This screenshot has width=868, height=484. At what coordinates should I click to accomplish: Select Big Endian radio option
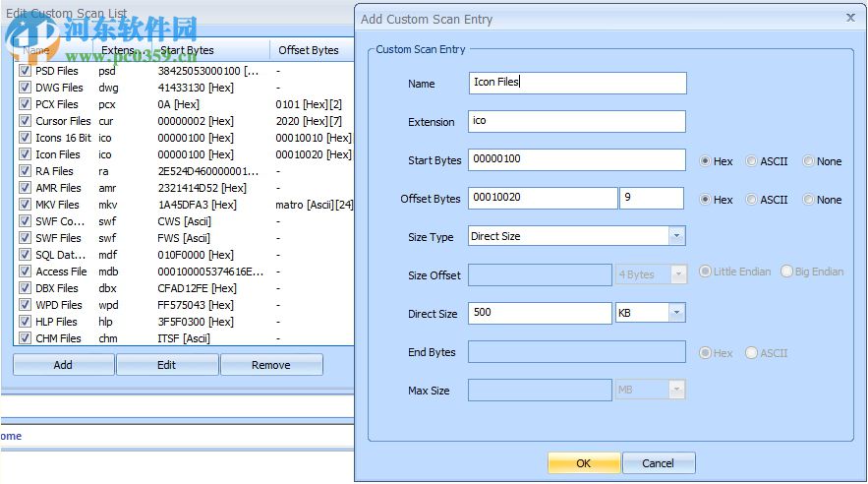(786, 272)
